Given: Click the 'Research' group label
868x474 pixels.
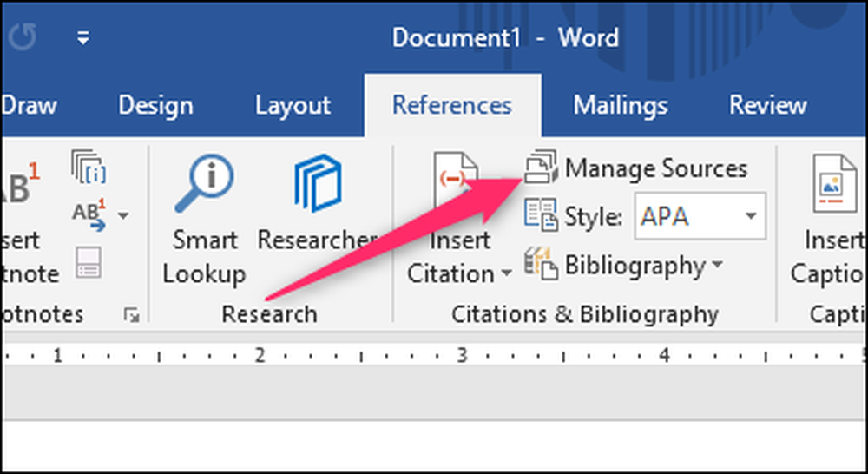Looking at the screenshot, I should click(x=270, y=314).
